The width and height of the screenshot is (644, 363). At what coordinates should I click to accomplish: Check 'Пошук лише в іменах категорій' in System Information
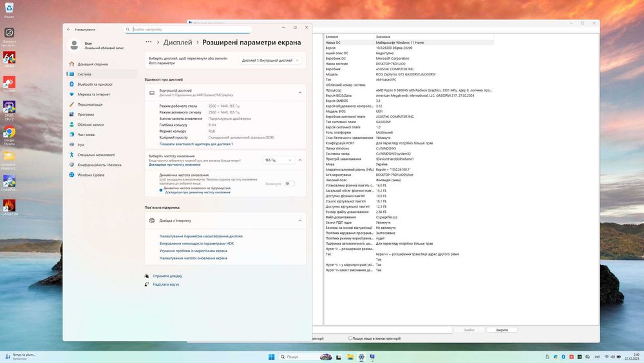tap(350, 338)
